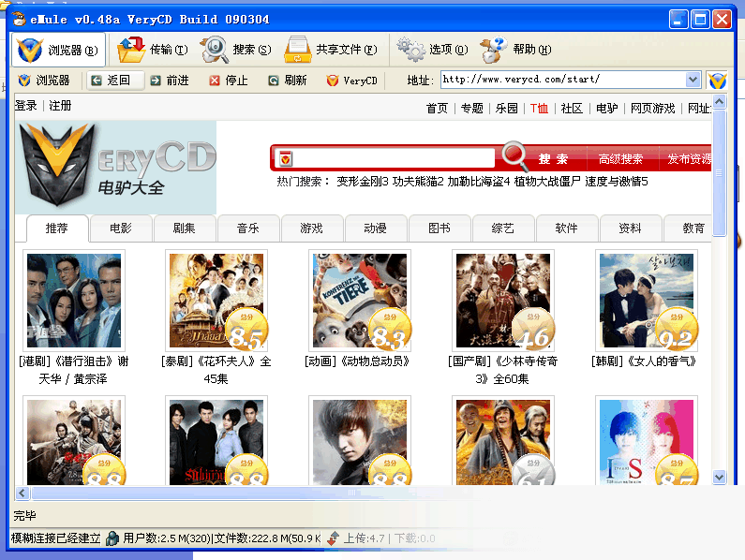Click the [动画]《动物总动员》 title link
This screenshot has width=745, height=560.
tap(357, 361)
